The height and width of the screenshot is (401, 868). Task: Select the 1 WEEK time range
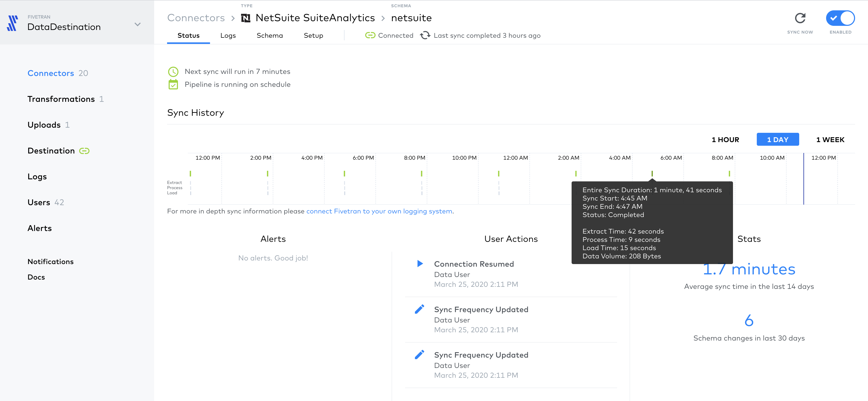830,139
